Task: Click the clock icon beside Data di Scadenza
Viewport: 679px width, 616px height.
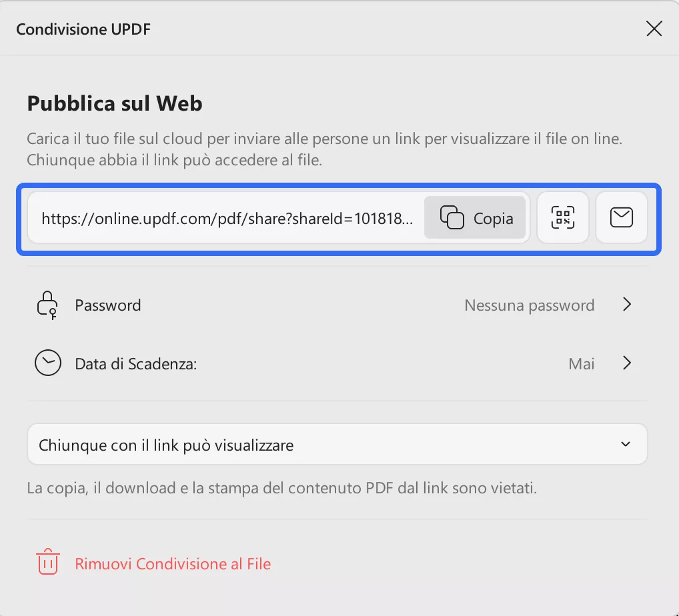Action: (x=47, y=363)
